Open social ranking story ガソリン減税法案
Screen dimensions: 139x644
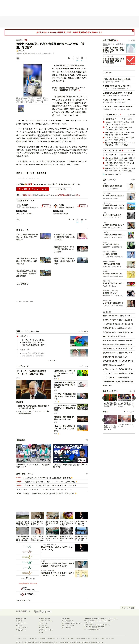(x=120, y=159)
